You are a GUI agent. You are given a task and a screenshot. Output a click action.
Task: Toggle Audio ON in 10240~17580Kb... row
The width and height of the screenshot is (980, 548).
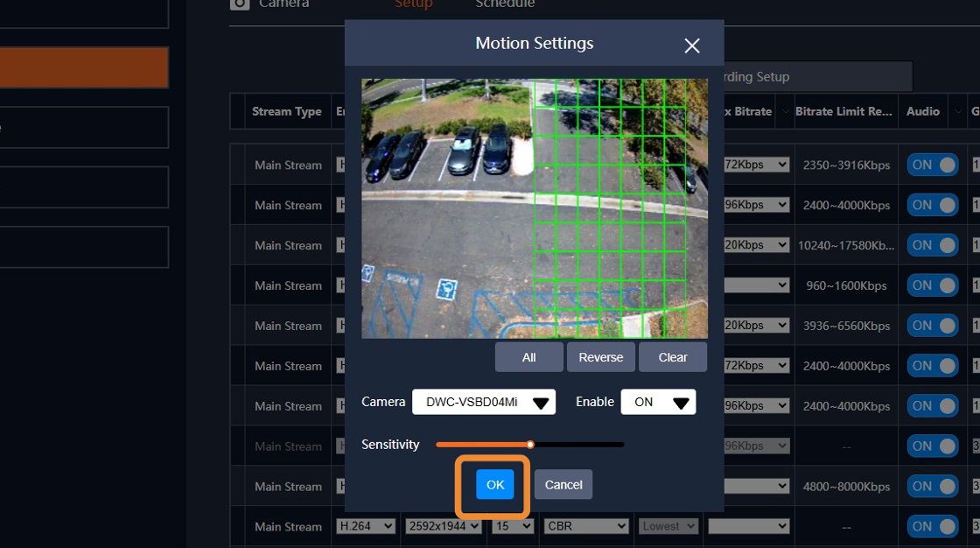[933, 245]
